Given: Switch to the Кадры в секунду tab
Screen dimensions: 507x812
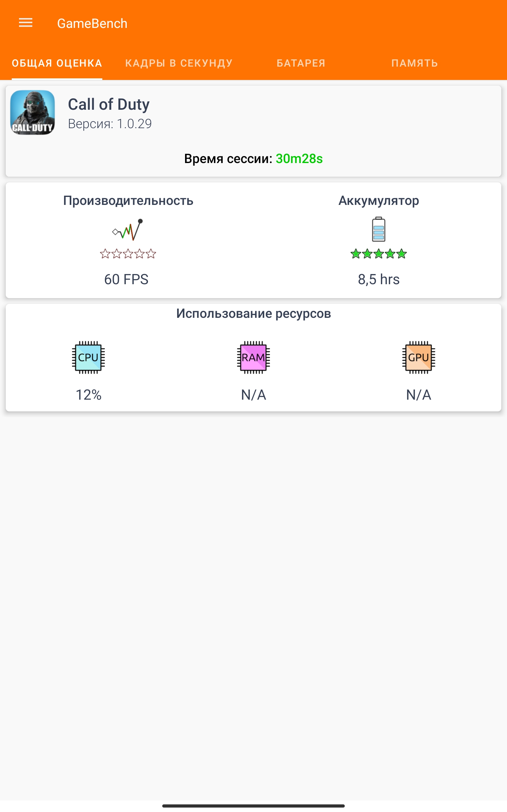Looking at the screenshot, I should pos(179,63).
